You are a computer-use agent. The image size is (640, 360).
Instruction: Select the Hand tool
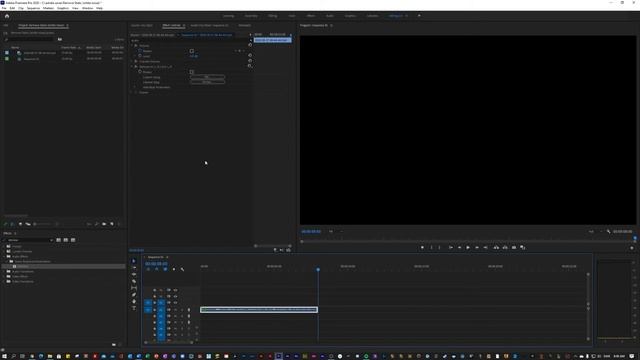134,301
